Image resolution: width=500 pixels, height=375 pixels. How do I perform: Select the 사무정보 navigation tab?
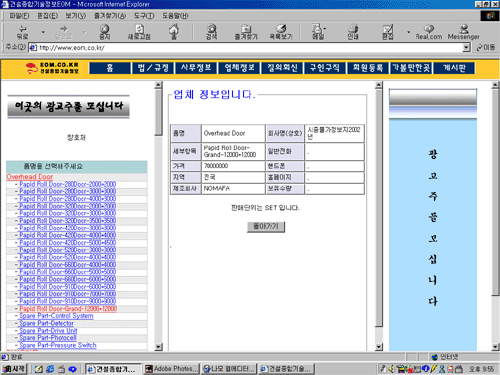point(196,68)
